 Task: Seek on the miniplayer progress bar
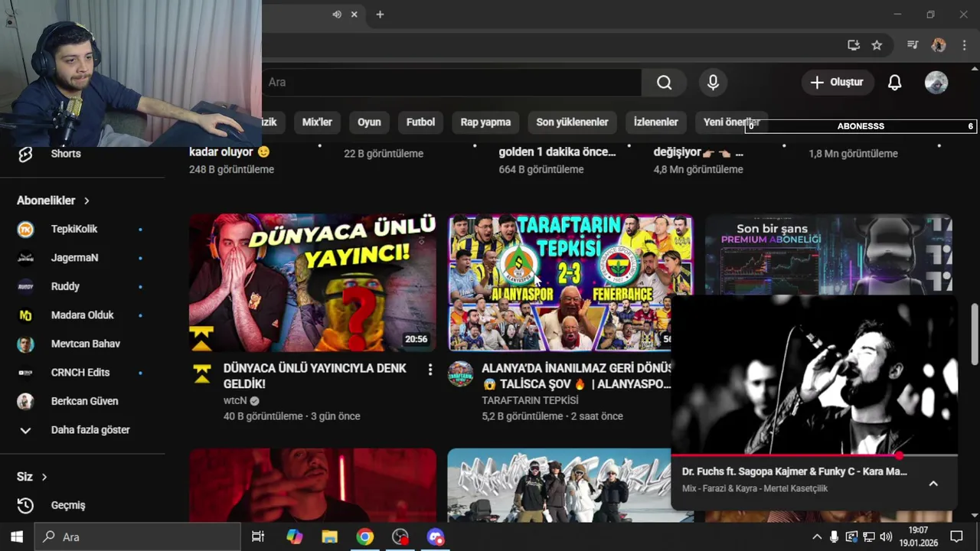pos(814,455)
